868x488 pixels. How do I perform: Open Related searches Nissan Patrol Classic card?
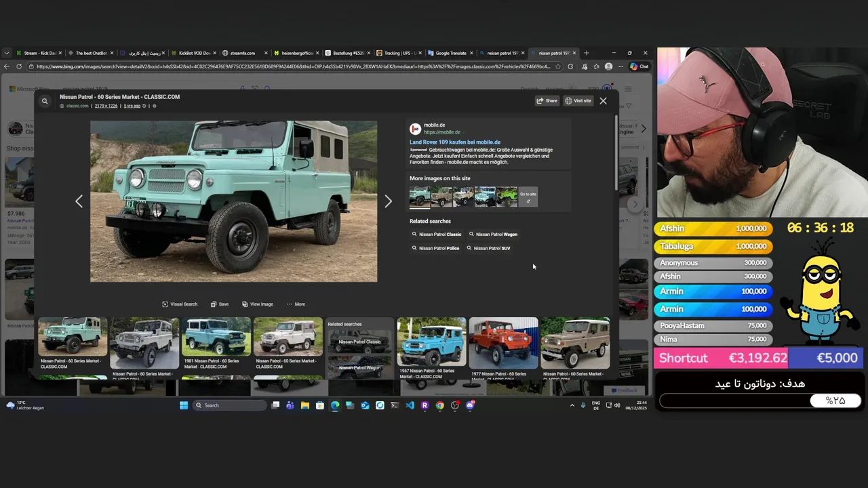click(359, 342)
